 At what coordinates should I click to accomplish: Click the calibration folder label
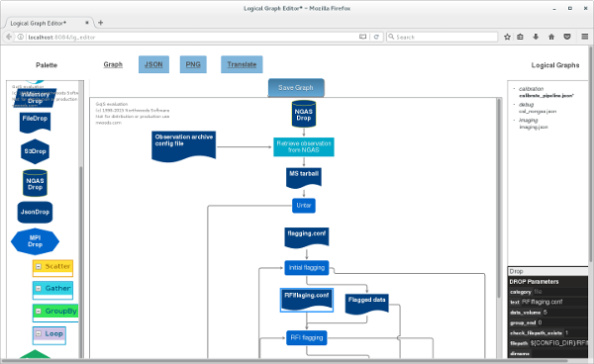click(531, 89)
